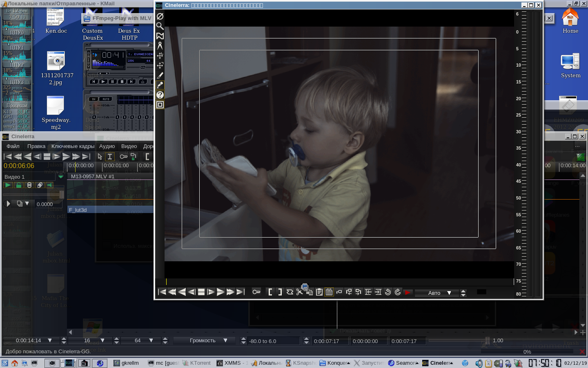The image size is (588, 368).
Task: Click the splice overwrite icon in compositor
Action: pos(290,292)
